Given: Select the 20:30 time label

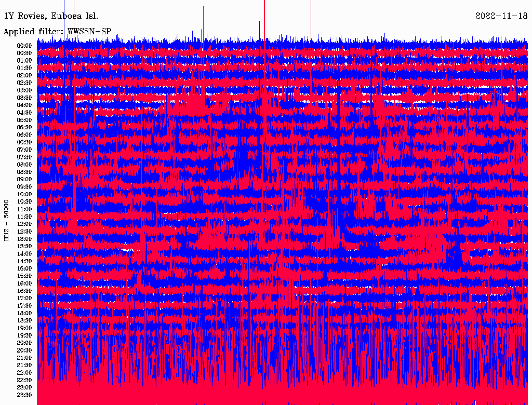Looking at the screenshot, I should tap(24, 350).
